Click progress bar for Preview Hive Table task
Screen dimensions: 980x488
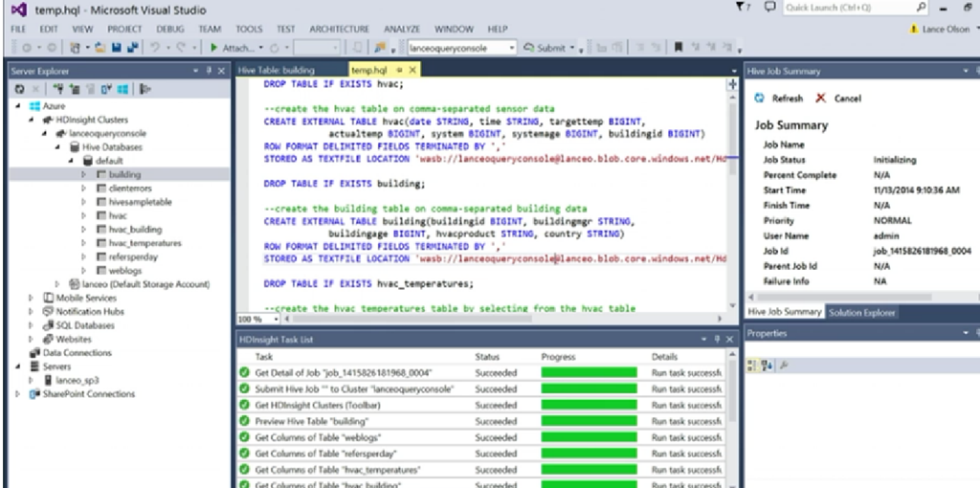pos(589,422)
